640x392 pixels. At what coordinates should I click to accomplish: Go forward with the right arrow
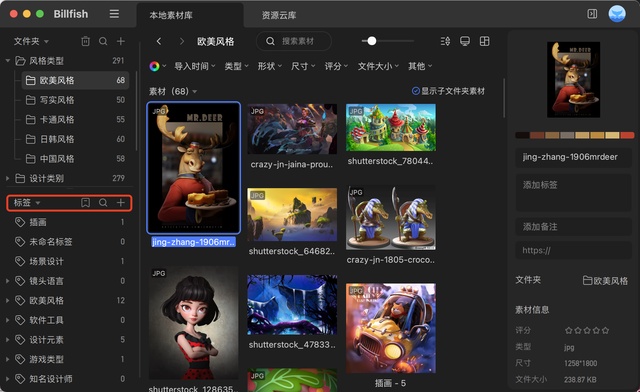click(x=182, y=41)
